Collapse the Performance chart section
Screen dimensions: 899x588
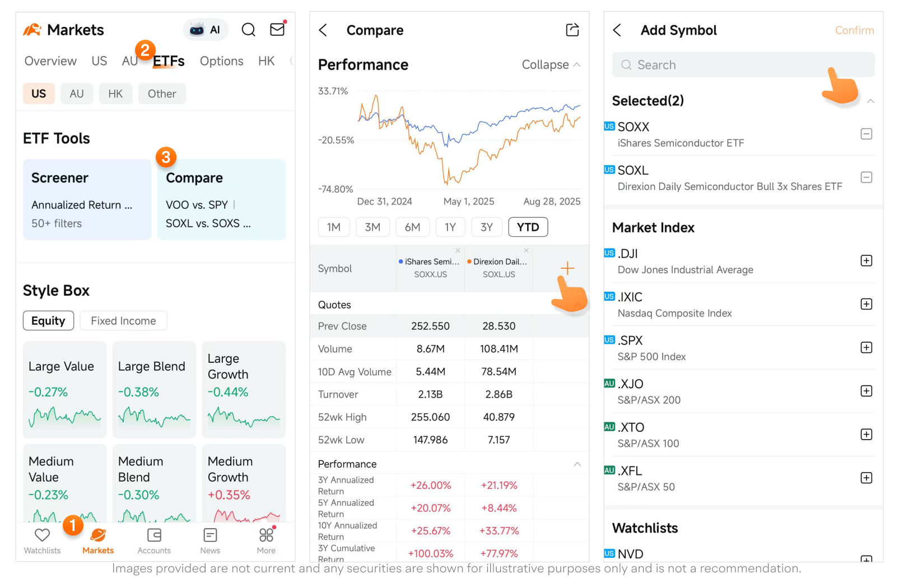[550, 64]
